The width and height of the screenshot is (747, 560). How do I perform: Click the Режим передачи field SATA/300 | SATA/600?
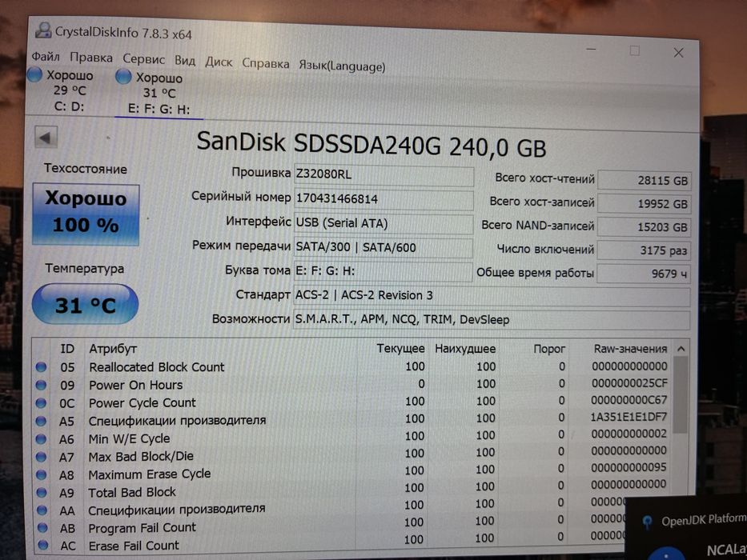pos(383,248)
